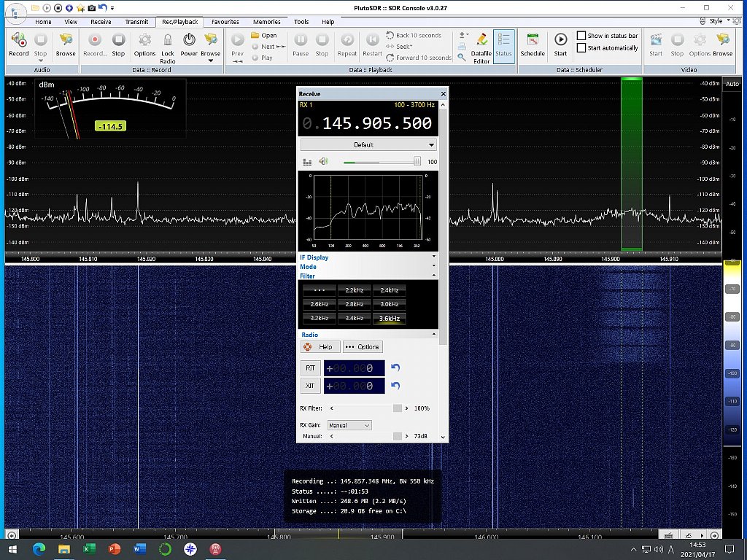Open the RX Gain Manual dropdown

click(x=349, y=425)
